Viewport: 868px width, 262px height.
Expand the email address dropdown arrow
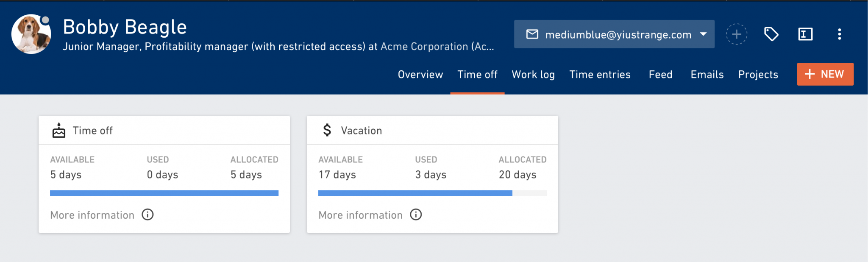tap(704, 34)
